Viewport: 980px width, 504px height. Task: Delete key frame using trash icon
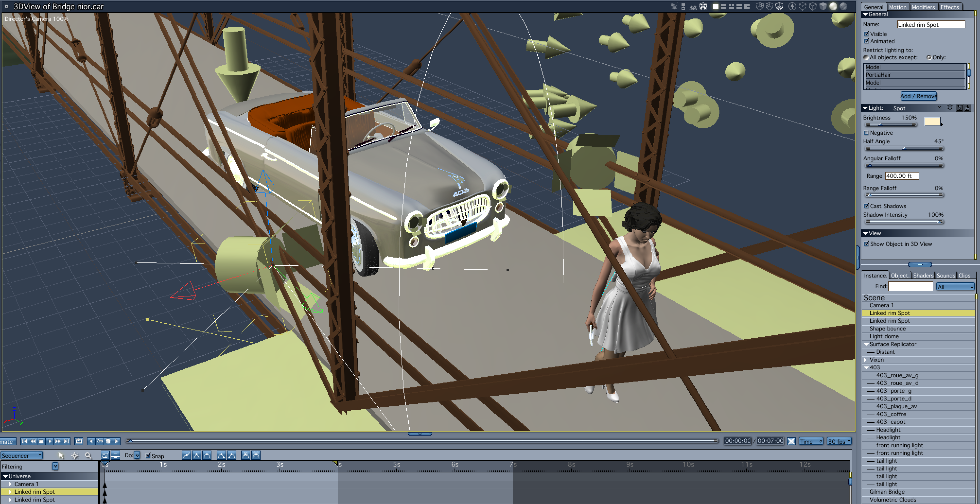[x=108, y=441]
